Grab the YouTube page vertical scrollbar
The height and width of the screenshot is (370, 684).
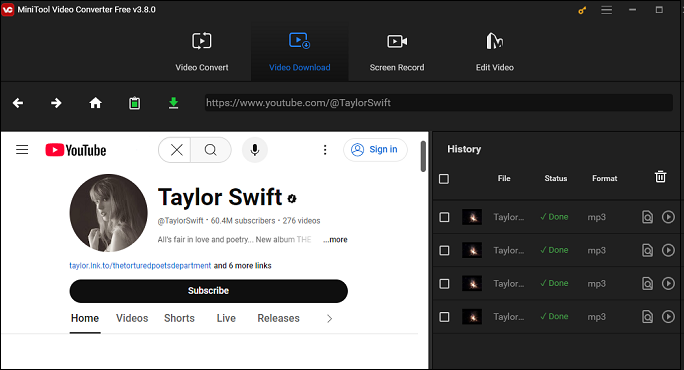click(423, 156)
